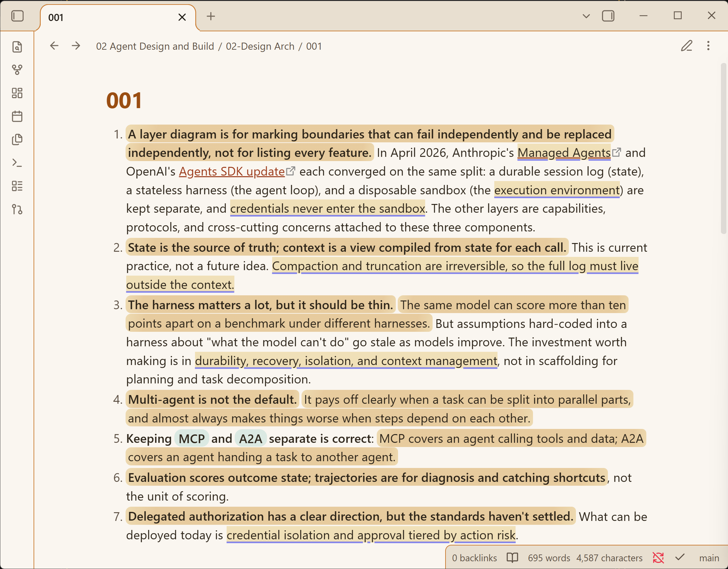Click 'credential isolation and approval tiered by action risk'
This screenshot has width=728, height=569.
tap(371, 535)
